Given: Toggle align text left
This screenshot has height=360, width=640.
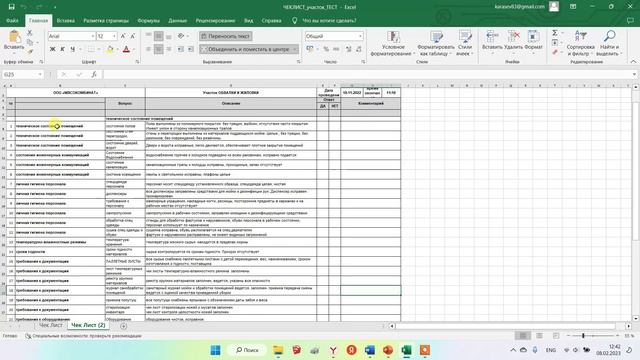Looking at the screenshot, I should 149,49.
